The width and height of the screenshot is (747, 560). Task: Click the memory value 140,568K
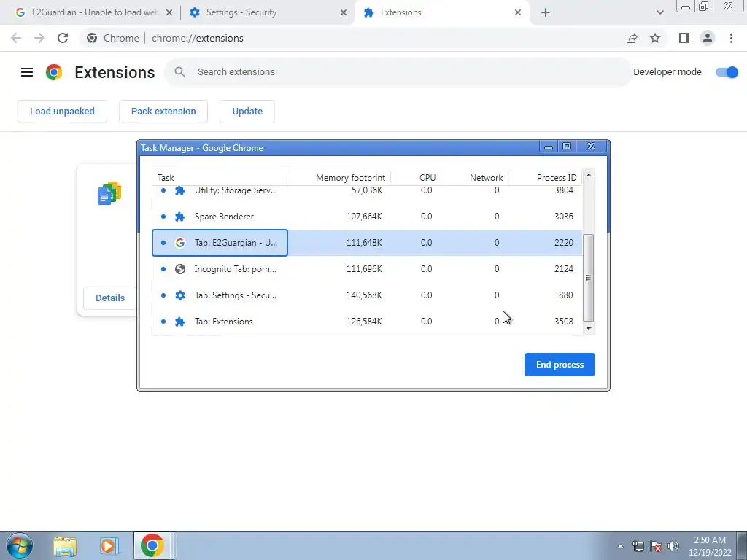364,295
